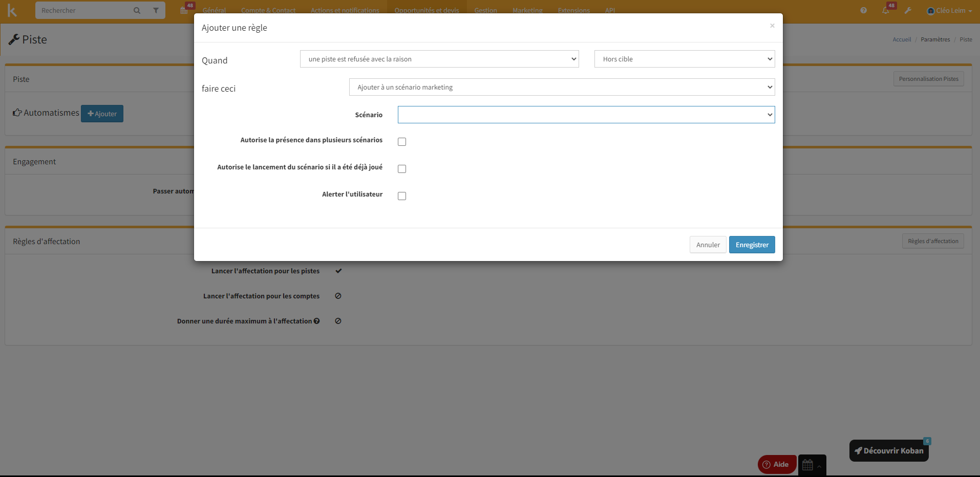The height and width of the screenshot is (477, 980).
Task: Open the faire ceci action dropdown
Action: pyautogui.click(x=562, y=87)
